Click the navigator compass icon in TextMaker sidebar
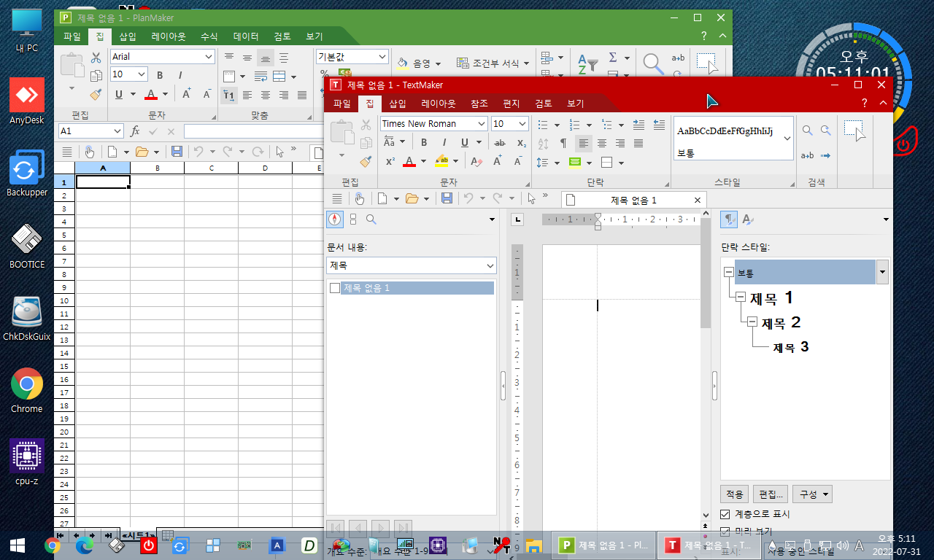 335,219
